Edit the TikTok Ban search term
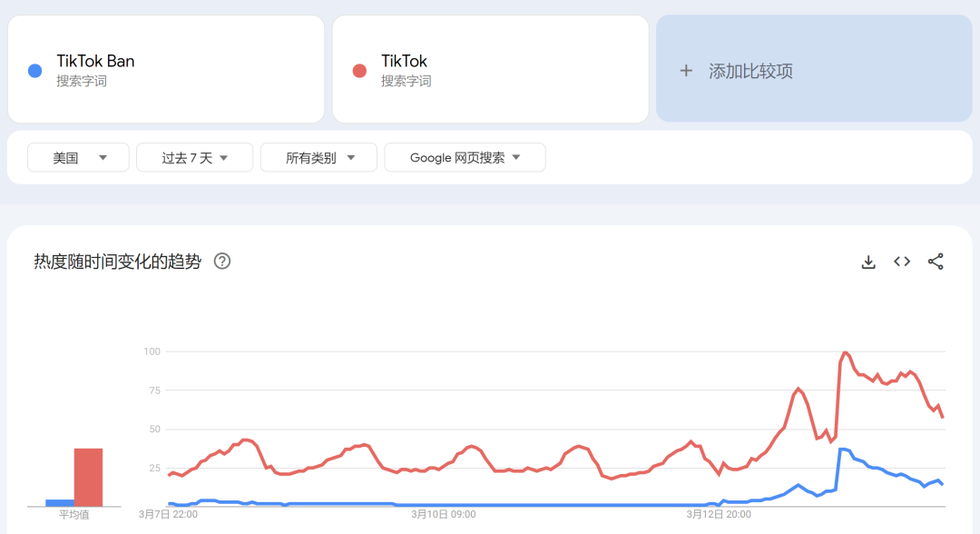This screenshot has width=980, height=534. coord(95,62)
